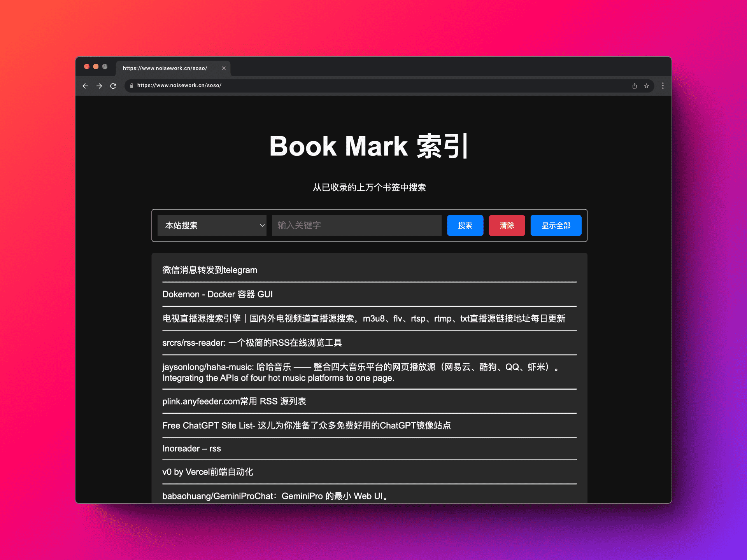Open the three-dot browser menu

[x=663, y=86]
